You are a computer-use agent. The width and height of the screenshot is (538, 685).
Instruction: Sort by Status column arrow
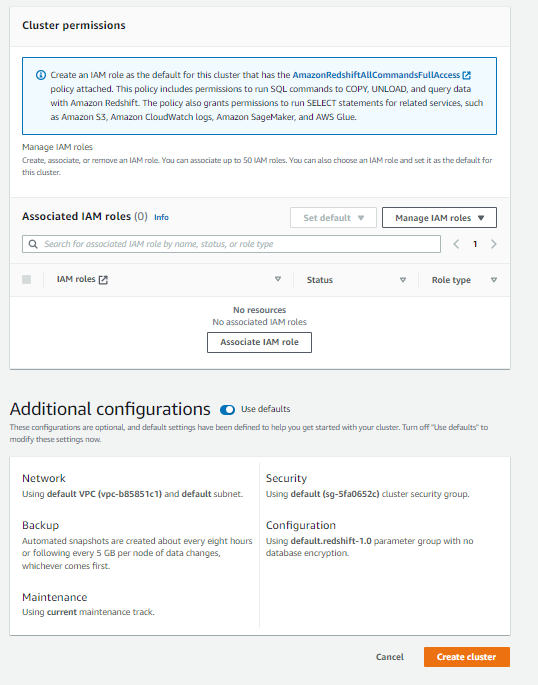point(403,280)
